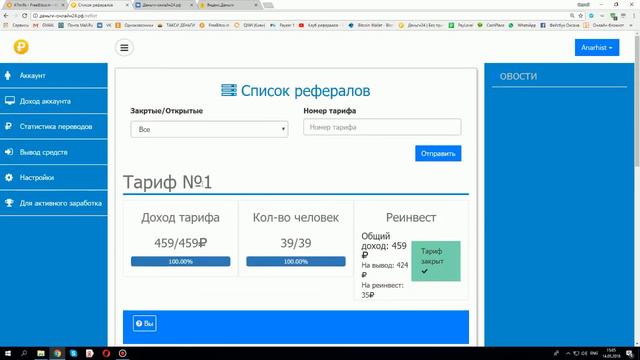Click the trophy icon beside Для активного заработка
This screenshot has width=640, height=360.
coord(9,203)
